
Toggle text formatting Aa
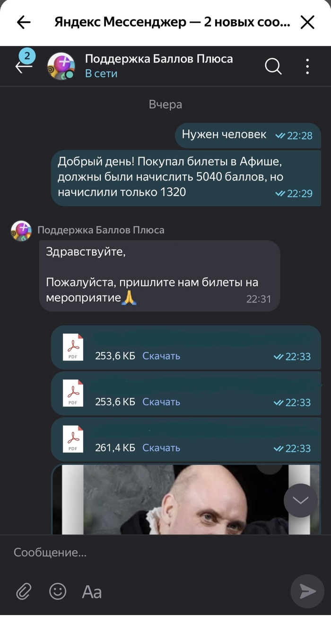pyautogui.click(x=92, y=592)
